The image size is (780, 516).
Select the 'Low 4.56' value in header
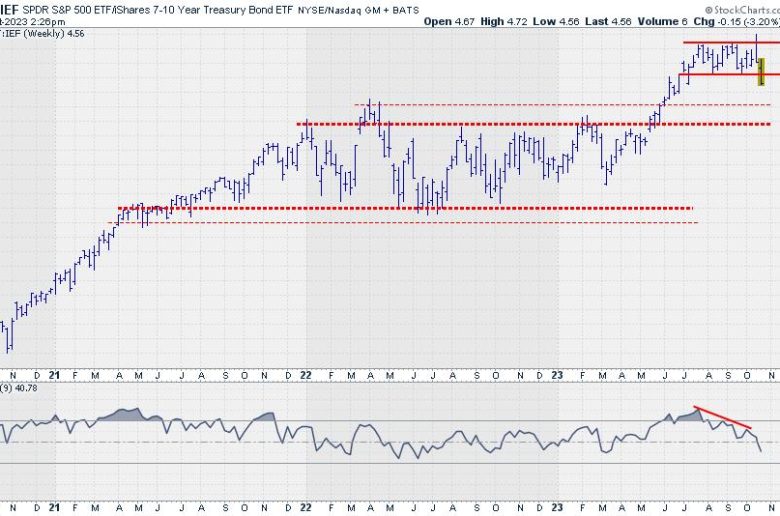pos(556,21)
